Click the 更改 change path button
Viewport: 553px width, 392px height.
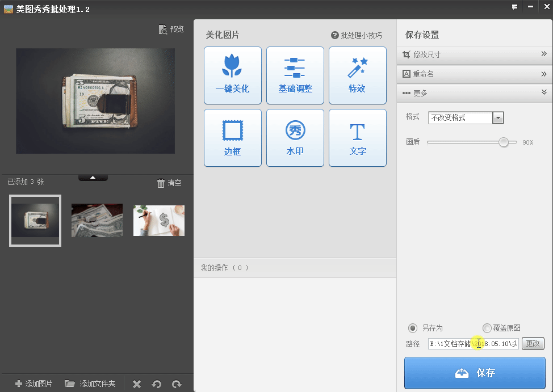[x=533, y=344]
